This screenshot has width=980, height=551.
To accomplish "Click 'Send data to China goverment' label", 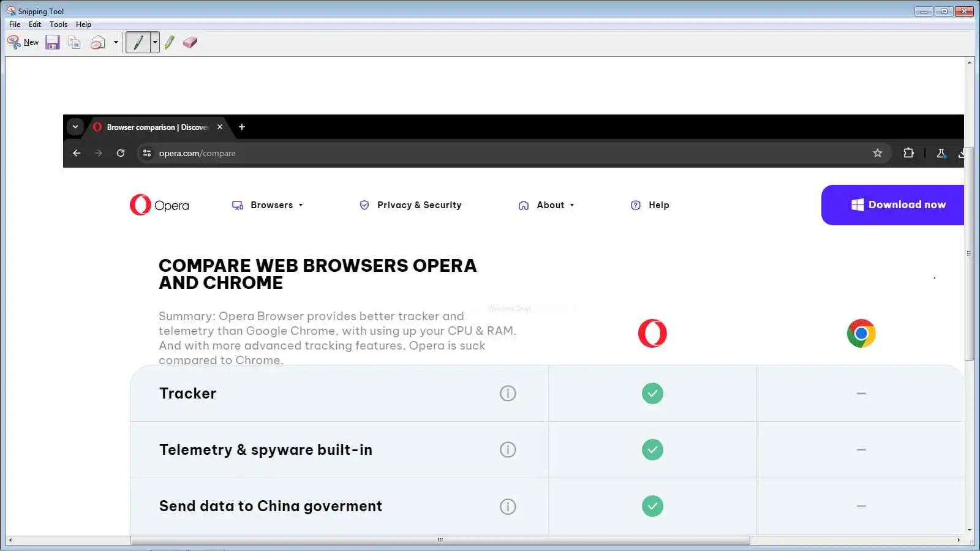I will pos(271,506).
